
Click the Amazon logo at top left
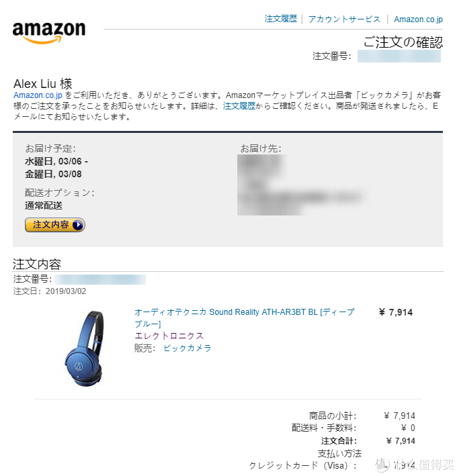click(x=49, y=32)
